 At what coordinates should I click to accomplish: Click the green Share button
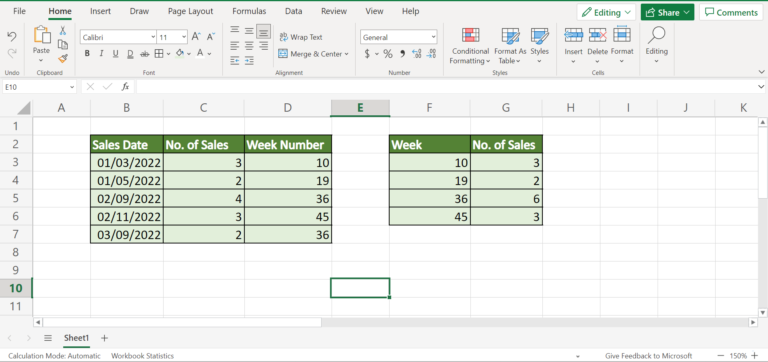point(667,13)
